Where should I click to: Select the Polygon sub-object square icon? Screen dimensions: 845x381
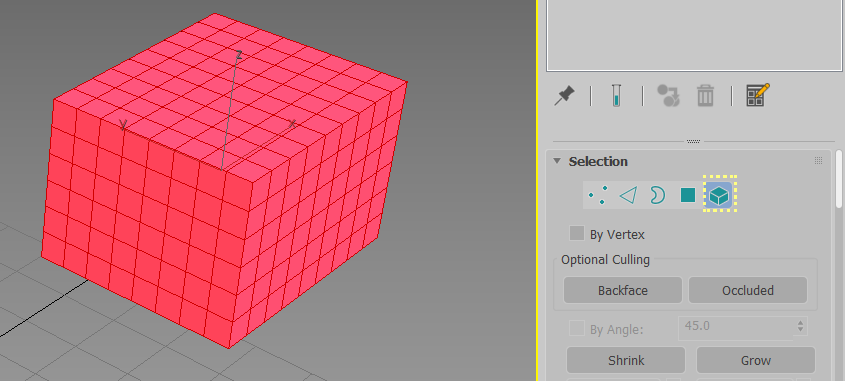[688, 195]
